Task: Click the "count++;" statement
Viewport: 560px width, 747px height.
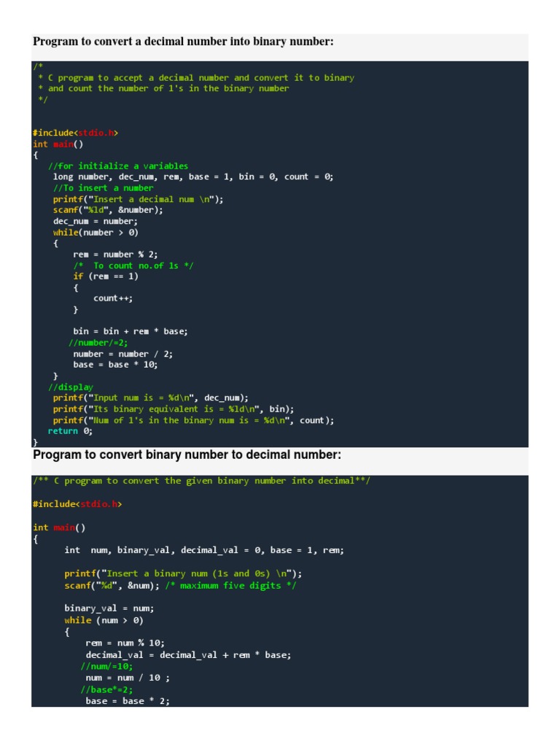Action: click(113, 298)
